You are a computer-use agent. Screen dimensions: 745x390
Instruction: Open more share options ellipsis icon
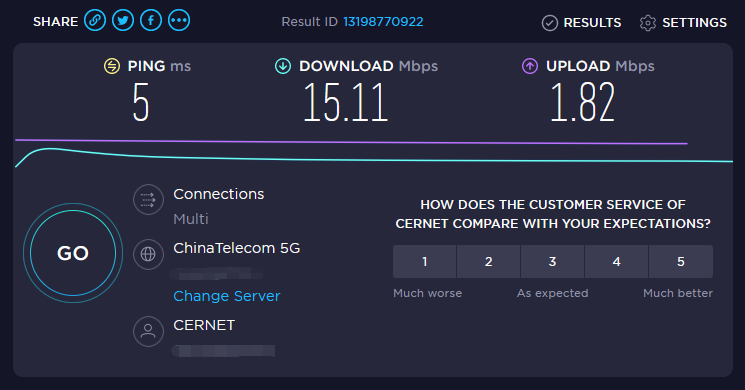point(179,21)
